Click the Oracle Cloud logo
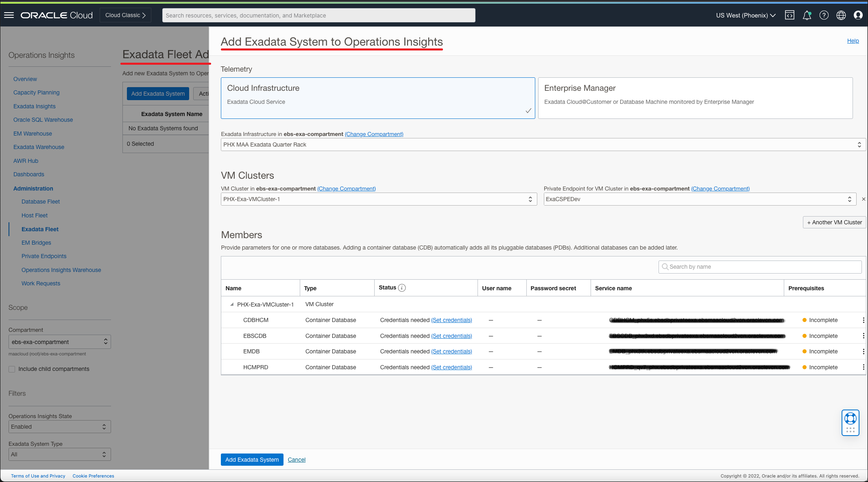The height and width of the screenshot is (482, 868). click(57, 15)
